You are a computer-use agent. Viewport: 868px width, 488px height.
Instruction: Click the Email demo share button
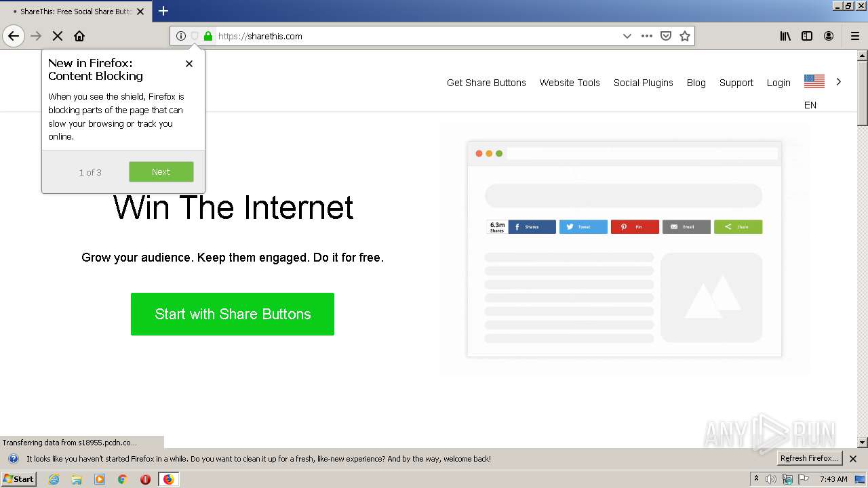coord(686,226)
